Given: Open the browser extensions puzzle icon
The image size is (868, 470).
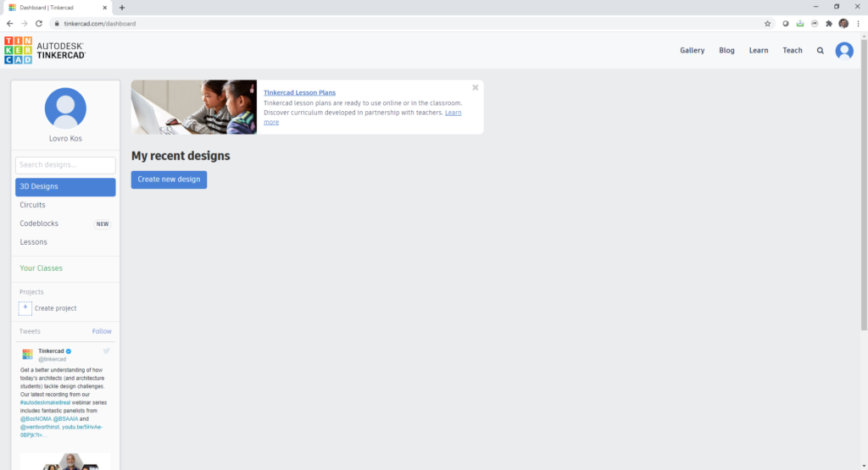Looking at the screenshot, I should click(828, 24).
